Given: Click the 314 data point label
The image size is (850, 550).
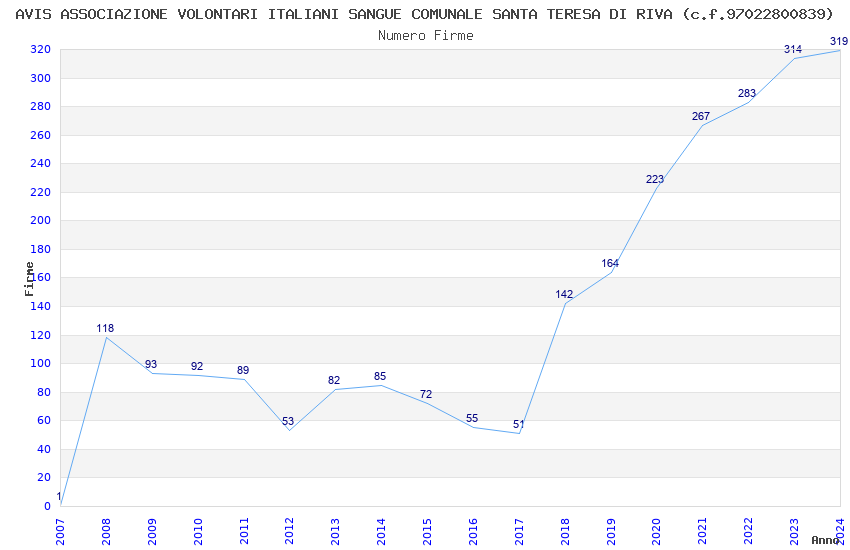Looking at the screenshot, I should [x=793, y=49].
